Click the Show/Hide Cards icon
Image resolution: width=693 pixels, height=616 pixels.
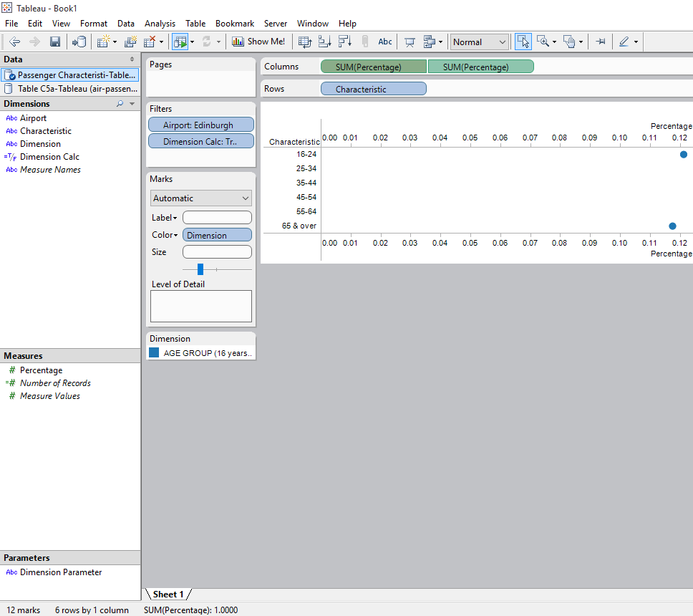(429, 42)
